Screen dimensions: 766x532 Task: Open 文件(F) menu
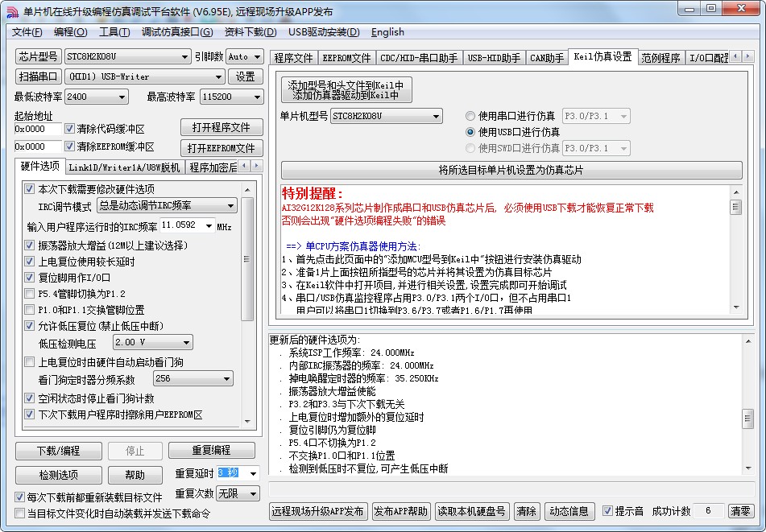tap(27, 32)
